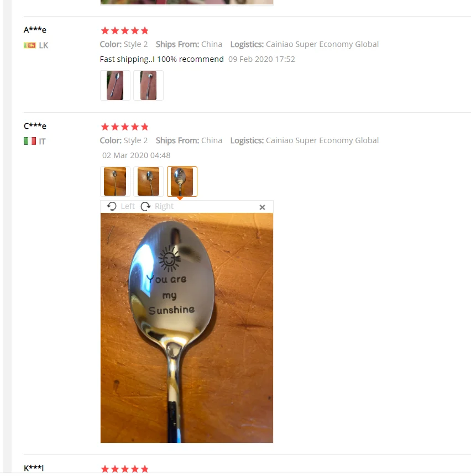The image size is (471, 476).
Task: Open A***e's first spoon review thumbnail
Action: (115, 85)
